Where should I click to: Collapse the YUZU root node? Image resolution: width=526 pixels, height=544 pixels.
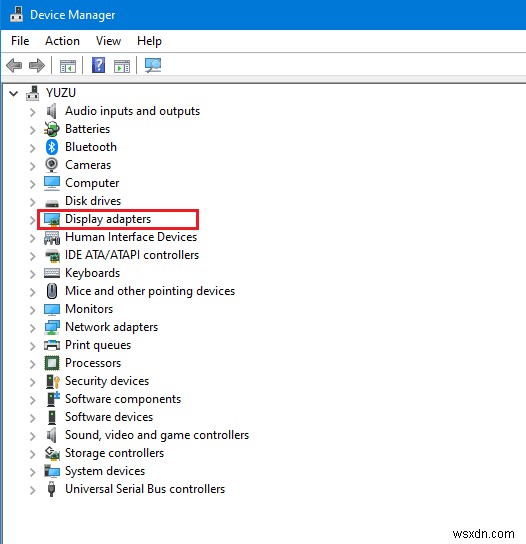tap(14, 93)
